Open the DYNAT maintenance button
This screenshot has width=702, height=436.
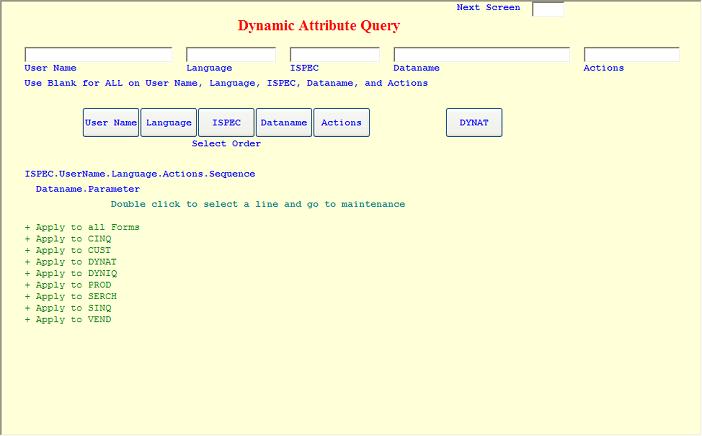474,122
